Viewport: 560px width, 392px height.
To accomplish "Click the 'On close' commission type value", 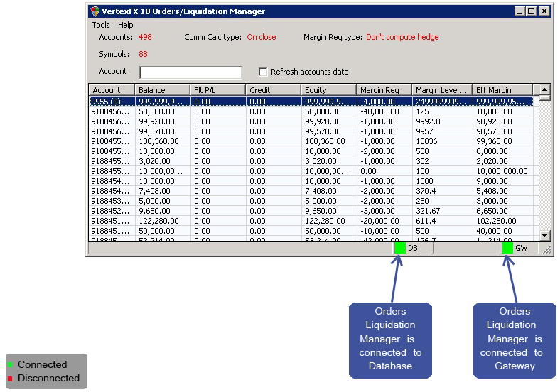I will click(x=262, y=37).
